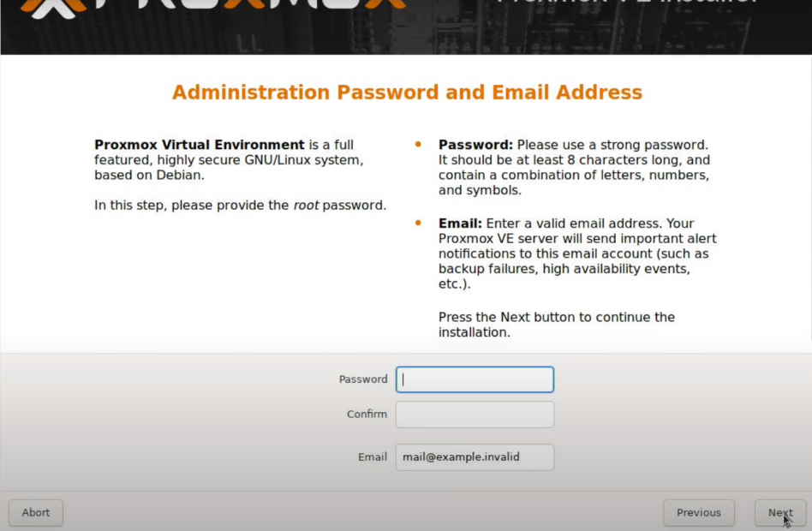Click the Email field label
The image size is (812, 531).
click(x=373, y=457)
